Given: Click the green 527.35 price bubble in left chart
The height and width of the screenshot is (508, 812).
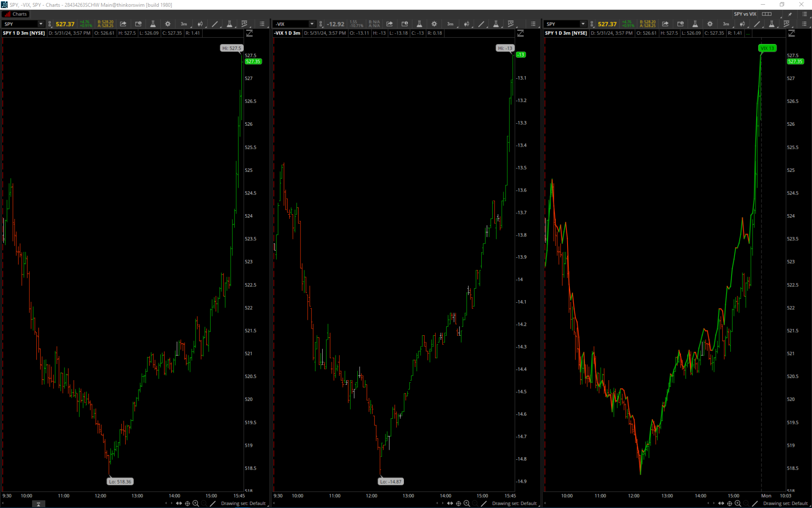Looking at the screenshot, I should tap(253, 62).
